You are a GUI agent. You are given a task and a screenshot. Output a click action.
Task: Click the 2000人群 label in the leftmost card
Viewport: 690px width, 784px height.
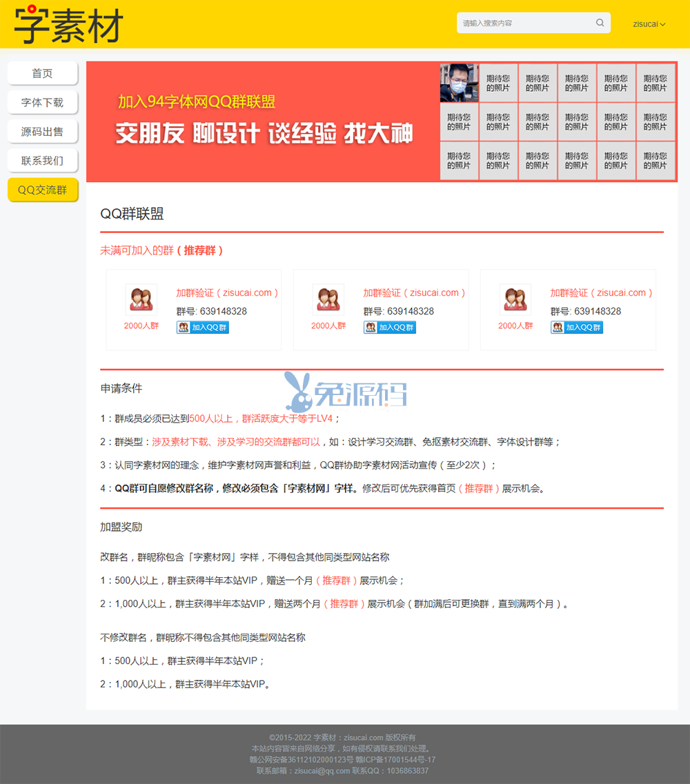coord(141,325)
